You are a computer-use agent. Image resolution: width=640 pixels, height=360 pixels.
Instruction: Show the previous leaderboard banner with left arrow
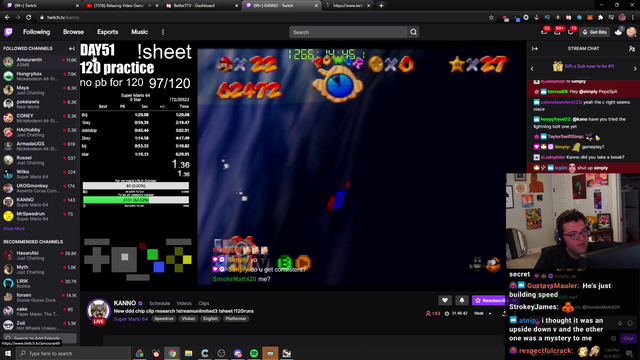coord(532,69)
